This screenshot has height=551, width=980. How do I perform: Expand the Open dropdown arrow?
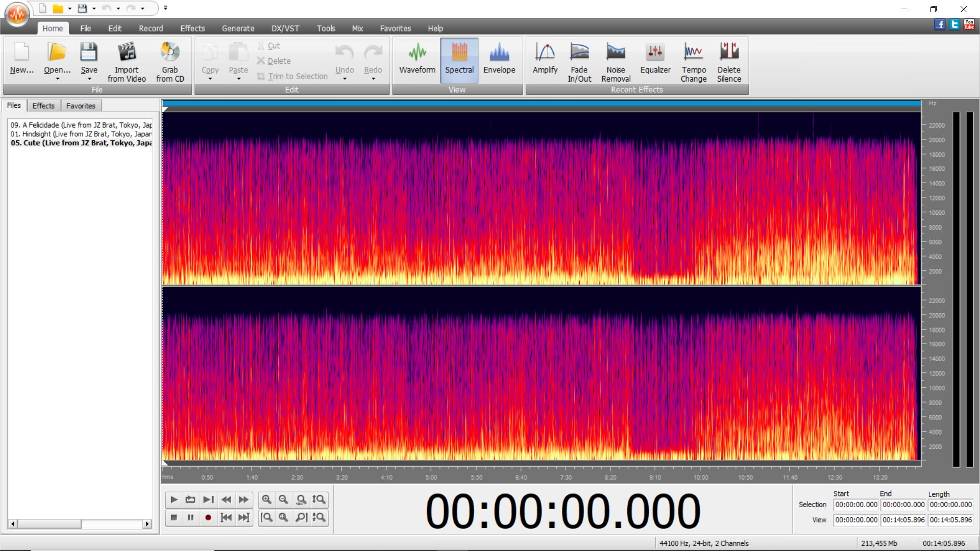click(x=57, y=79)
